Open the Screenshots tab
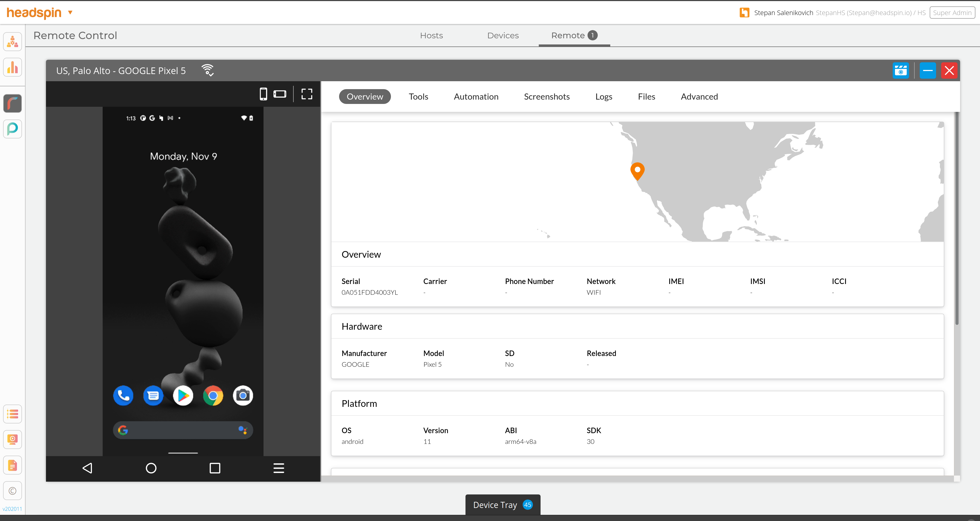This screenshot has height=521, width=980. [546, 97]
